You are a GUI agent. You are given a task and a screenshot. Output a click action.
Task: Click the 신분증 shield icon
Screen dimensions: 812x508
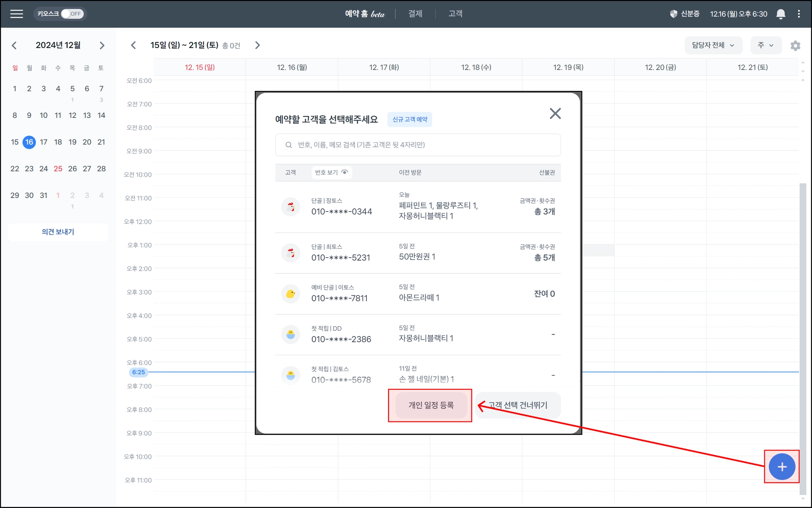click(673, 14)
